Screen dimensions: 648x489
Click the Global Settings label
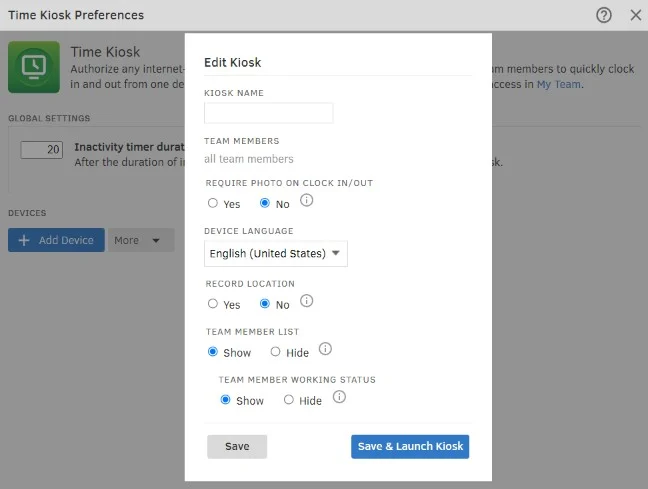tap(49, 118)
